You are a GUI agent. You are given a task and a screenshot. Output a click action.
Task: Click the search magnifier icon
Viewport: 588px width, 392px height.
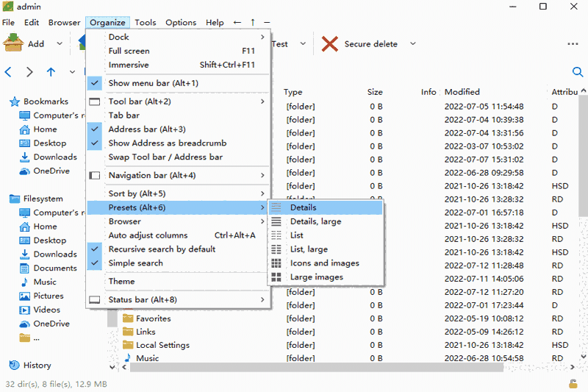pos(577,71)
